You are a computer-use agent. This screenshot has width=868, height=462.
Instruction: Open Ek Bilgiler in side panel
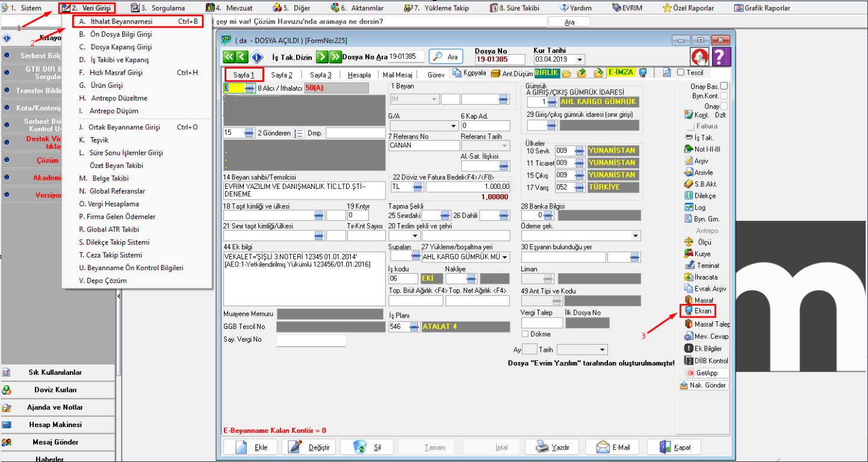703,348
